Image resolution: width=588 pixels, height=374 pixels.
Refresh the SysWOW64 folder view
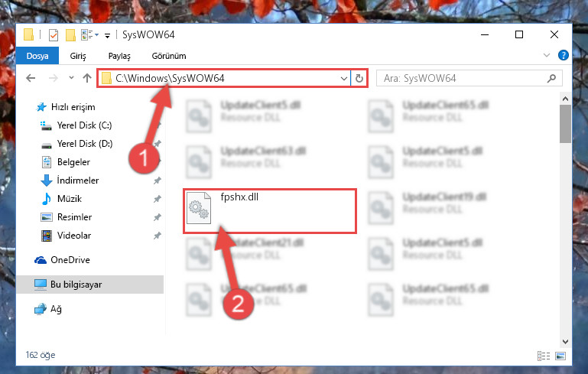pos(359,79)
